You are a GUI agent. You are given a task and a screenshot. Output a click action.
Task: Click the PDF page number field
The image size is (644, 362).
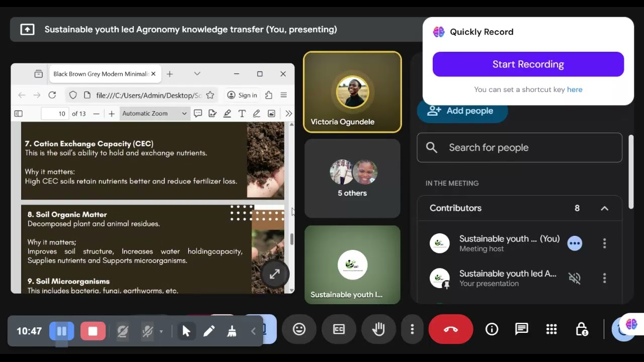tap(55, 114)
